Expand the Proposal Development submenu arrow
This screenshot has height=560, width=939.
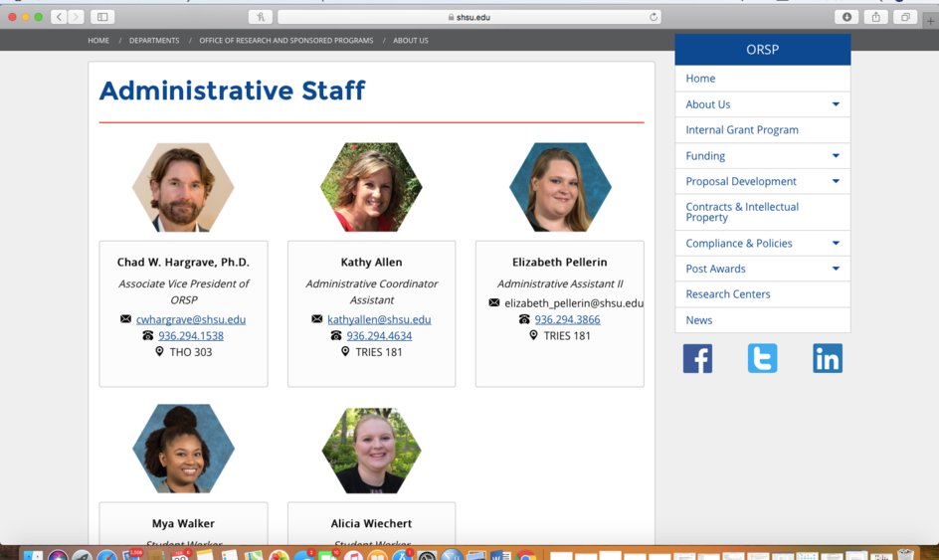coord(836,181)
